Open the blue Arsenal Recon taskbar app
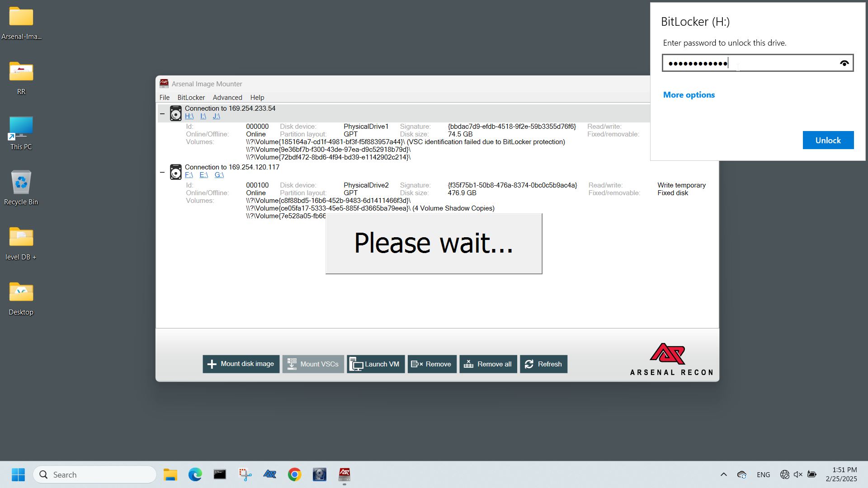 [x=270, y=474]
